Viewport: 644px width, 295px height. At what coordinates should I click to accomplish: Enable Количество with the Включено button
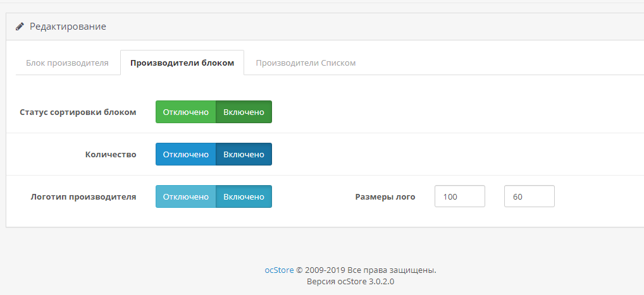tap(244, 154)
